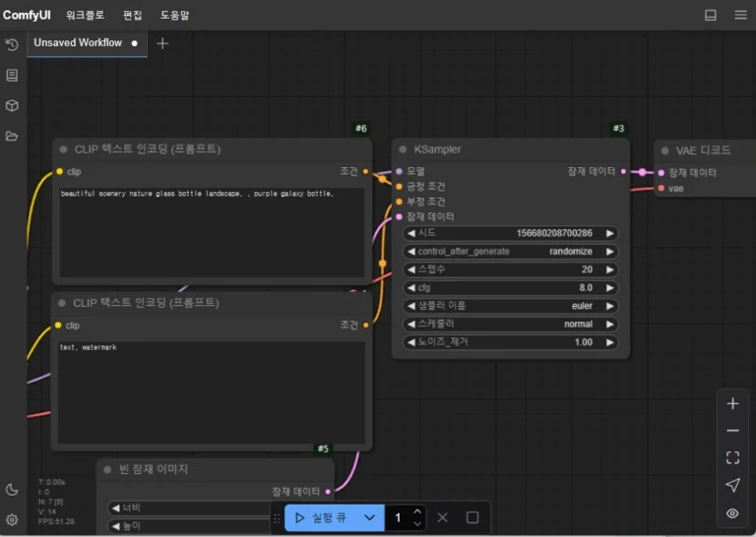The image size is (756, 537).
Task: Open the node library sidebar icon
Action: [x=12, y=75]
